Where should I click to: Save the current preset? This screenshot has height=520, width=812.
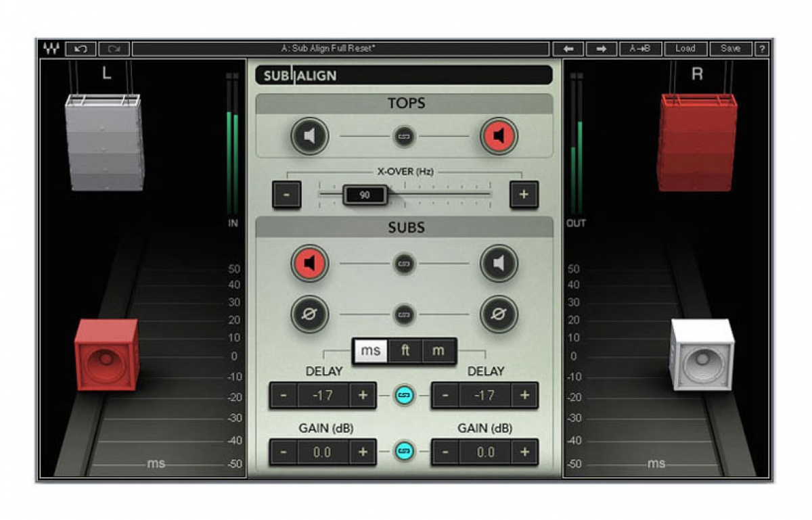tap(730, 49)
